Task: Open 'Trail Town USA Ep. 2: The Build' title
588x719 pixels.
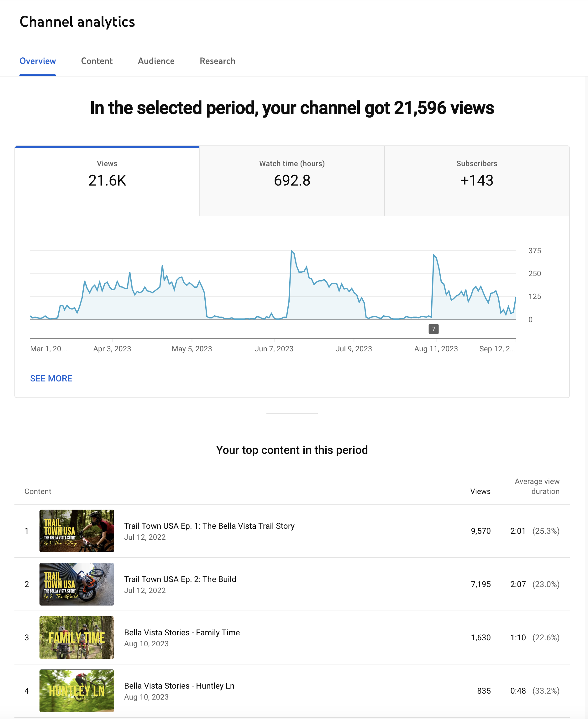Action: (180, 579)
